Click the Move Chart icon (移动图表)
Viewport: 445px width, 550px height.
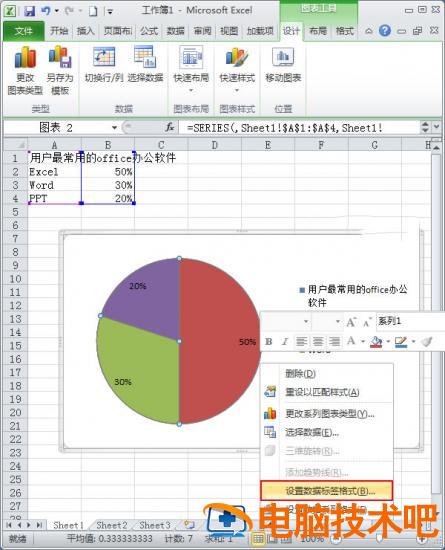(283, 64)
